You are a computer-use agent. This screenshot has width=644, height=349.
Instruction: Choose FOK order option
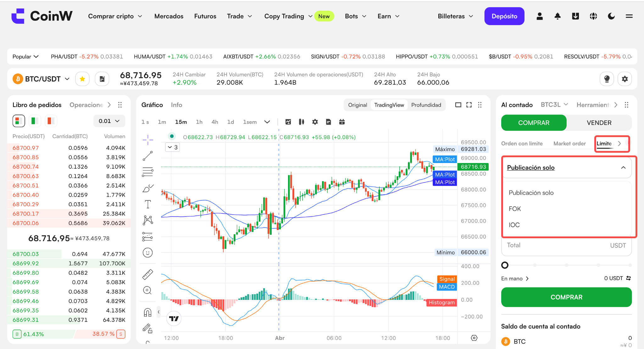[515, 209]
